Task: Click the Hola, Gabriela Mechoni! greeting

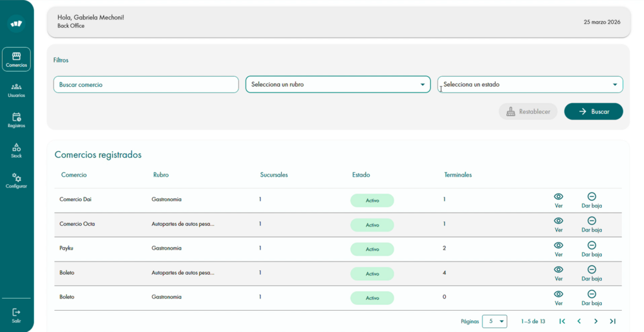Action: (x=91, y=18)
